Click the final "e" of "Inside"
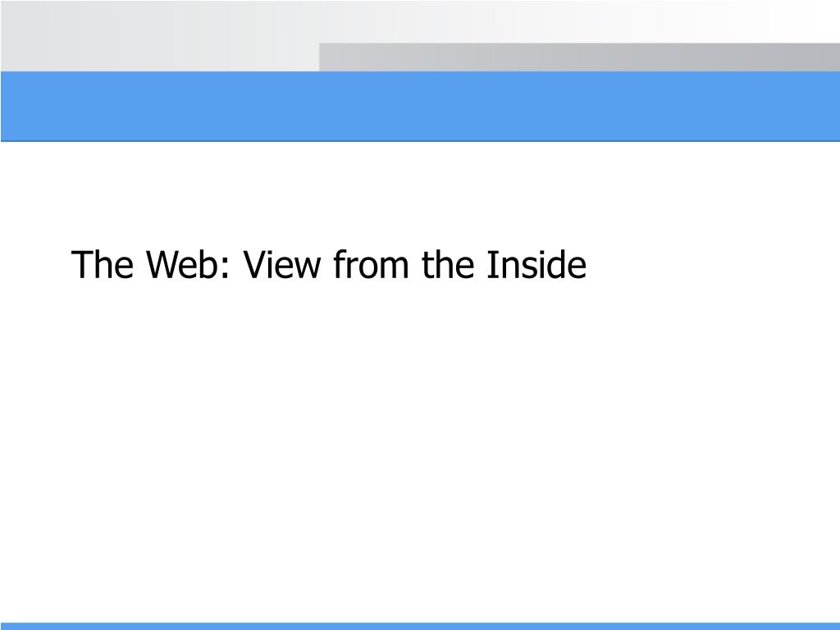 [577, 268]
